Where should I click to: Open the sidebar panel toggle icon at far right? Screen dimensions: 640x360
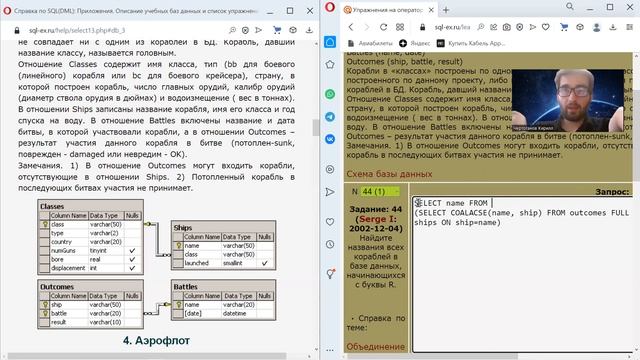[x=629, y=27]
